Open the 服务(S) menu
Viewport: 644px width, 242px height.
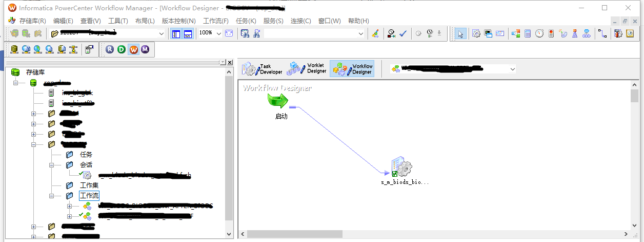(x=273, y=21)
